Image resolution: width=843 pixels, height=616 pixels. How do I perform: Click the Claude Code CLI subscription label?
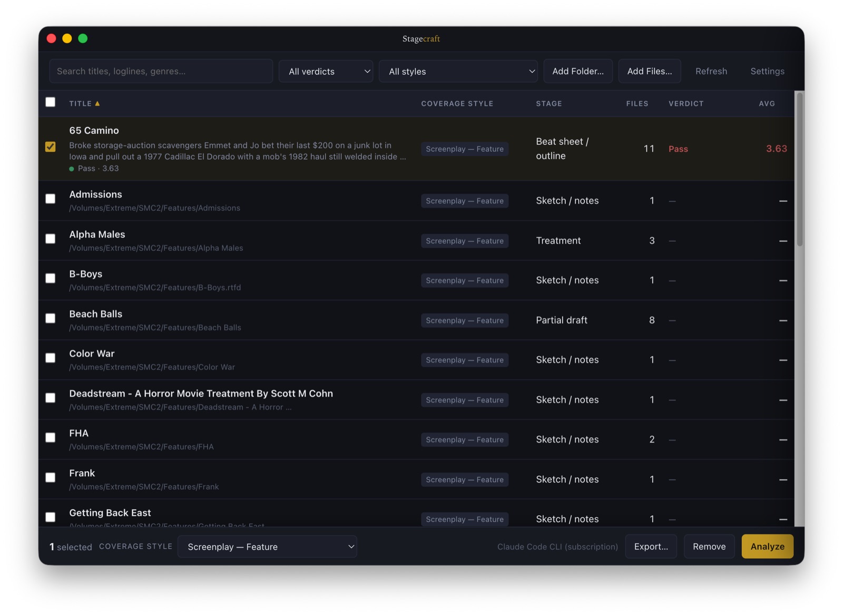click(x=557, y=547)
